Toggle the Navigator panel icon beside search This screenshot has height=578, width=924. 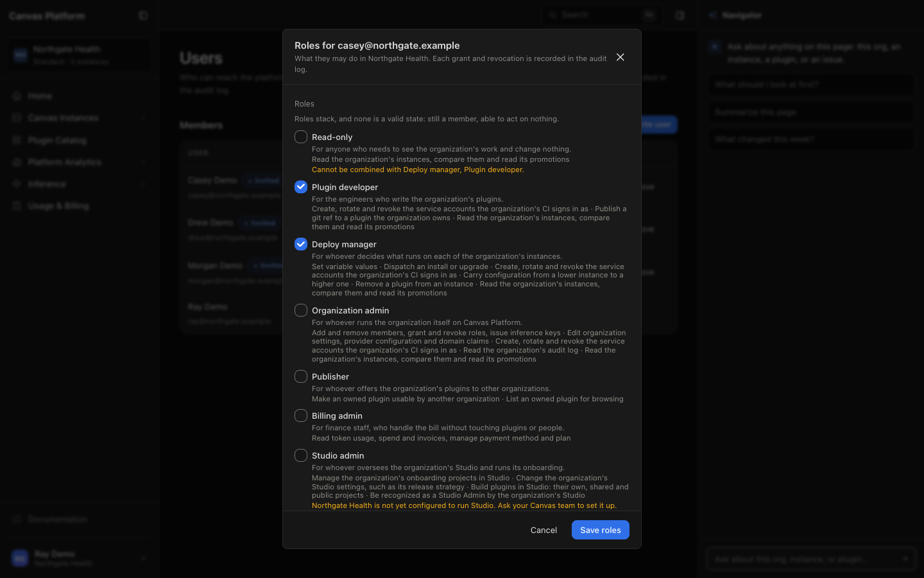click(680, 15)
